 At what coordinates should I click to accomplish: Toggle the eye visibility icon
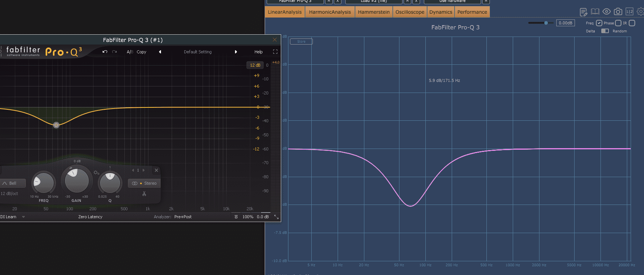[x=607, y=12]
